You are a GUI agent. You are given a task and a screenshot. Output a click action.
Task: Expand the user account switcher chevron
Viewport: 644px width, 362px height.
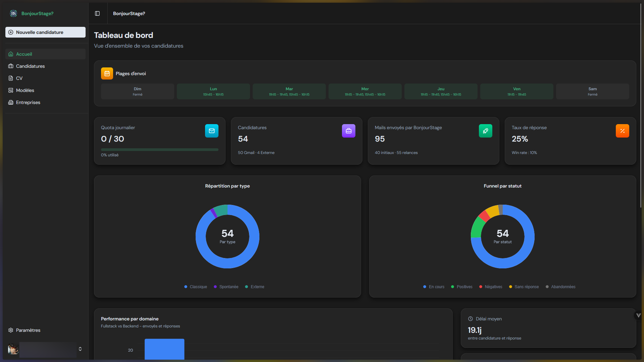tap(80, 349)
